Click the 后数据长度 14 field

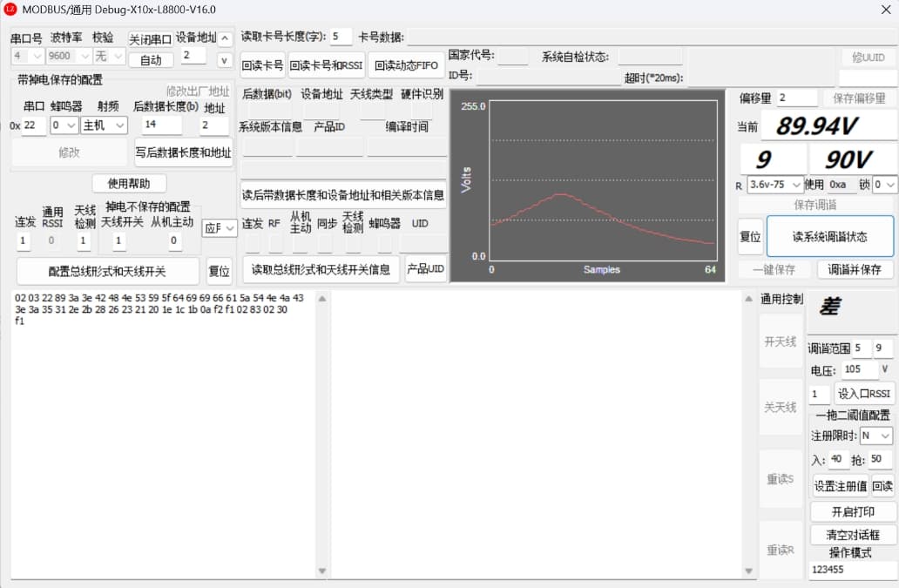click(162, 125)
